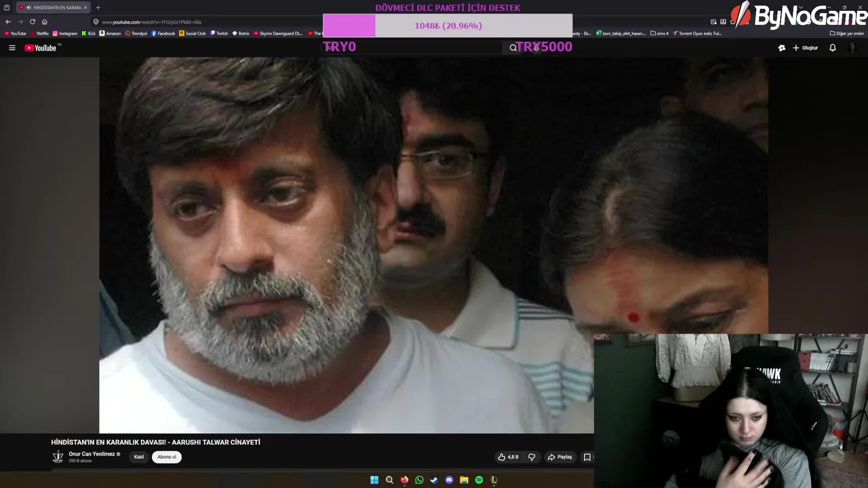Click the Katıl join button

138,457
